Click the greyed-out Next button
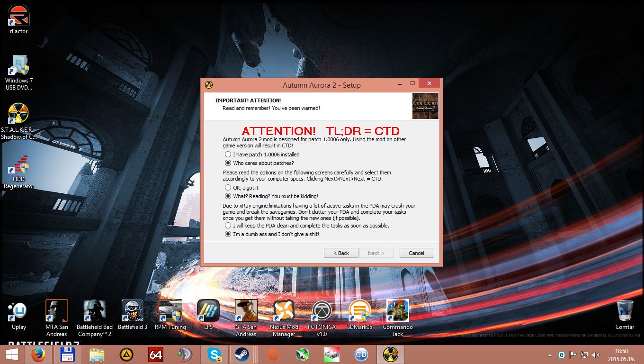Viewport: 644px width, 364px height. (x=376, y=253)
